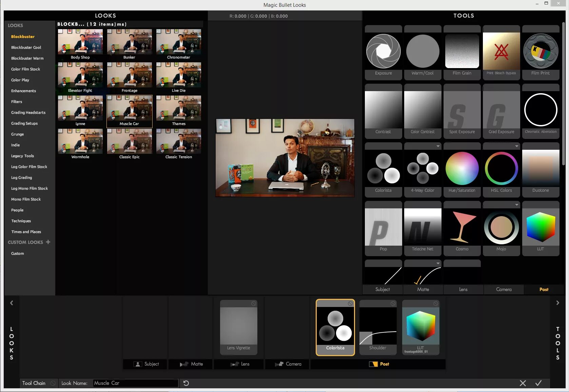Pick the Color Contrast tool
This screenshot has height=392, width=569.
(423, 111)
